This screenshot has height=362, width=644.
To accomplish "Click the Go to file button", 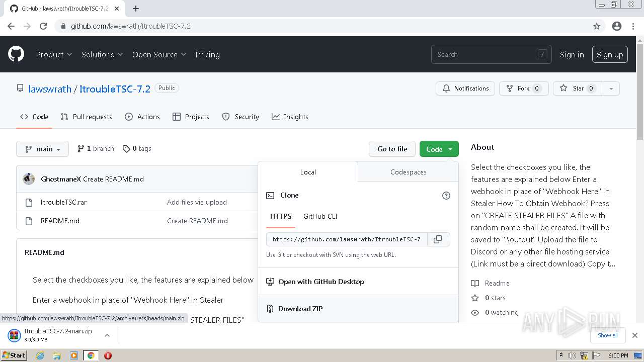I will coord(392,149).
